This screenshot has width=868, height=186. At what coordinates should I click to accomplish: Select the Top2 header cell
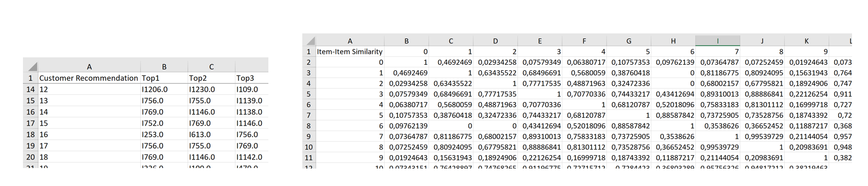[x=211, y=78]
